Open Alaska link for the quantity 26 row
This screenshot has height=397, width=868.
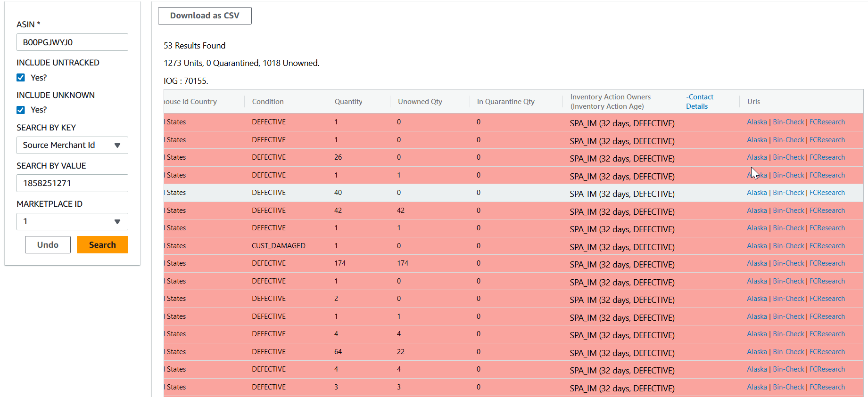(757, 157)
